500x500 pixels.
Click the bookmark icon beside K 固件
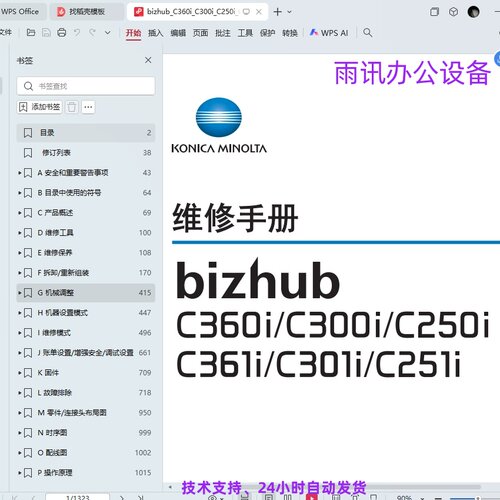(28, 373)
